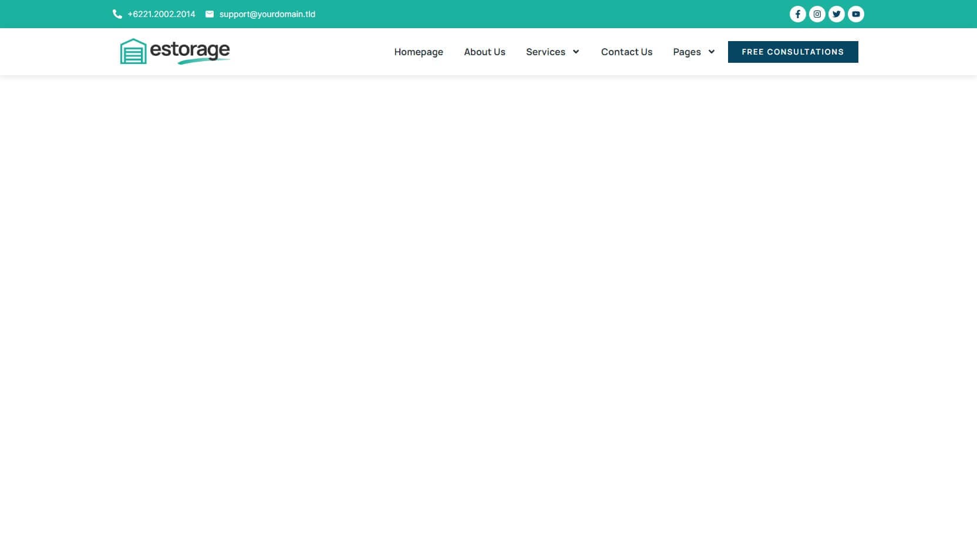
Task: Call phone number +6221.2002.2014
Action: tap(161, 14)
